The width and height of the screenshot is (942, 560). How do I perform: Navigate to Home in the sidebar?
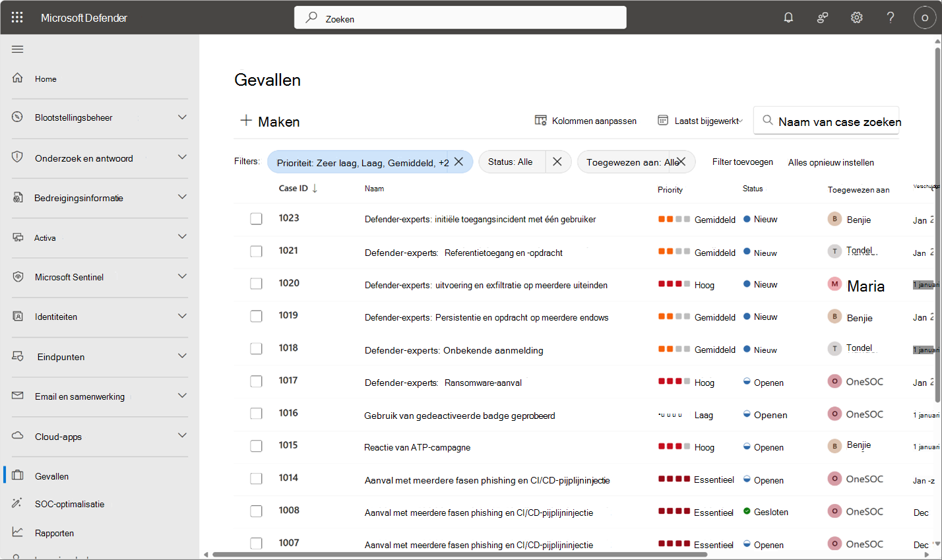coord(45,78)
